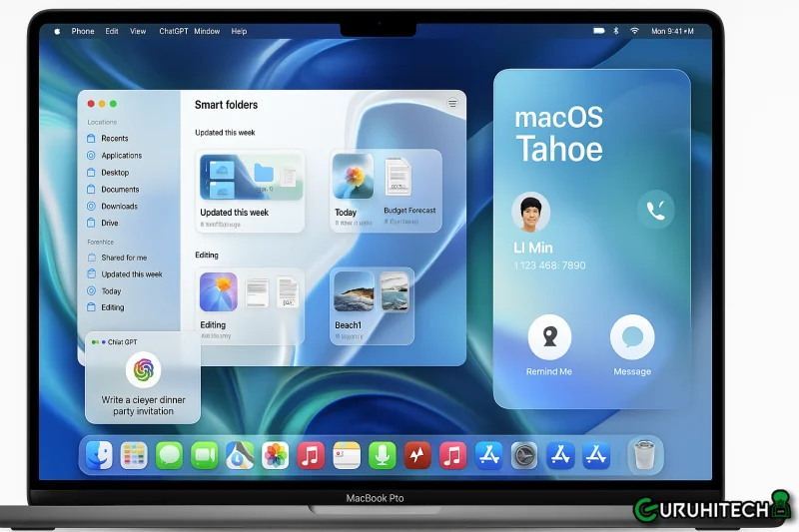
Task: Open Finder from the Dock
Action: [99, 454]
